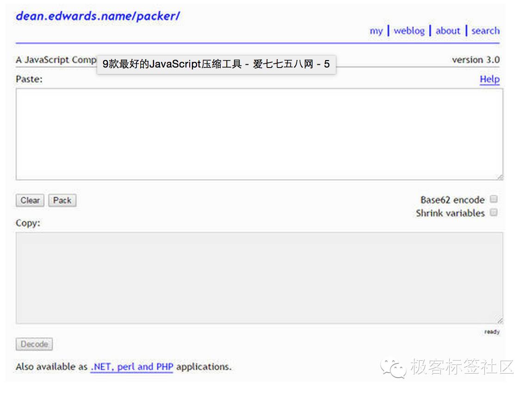Enable the Shrink variables checkbox
Image resolution: width=532 pixels, height=394 pixels.
click(x=494, y=213)
